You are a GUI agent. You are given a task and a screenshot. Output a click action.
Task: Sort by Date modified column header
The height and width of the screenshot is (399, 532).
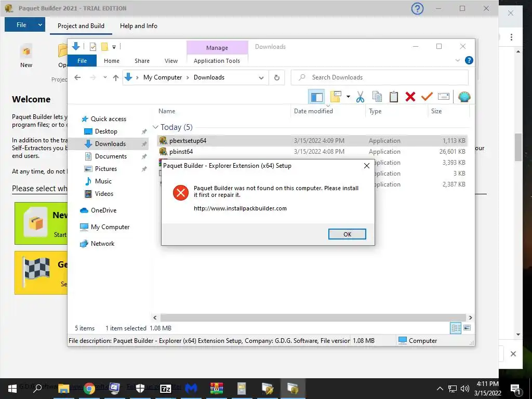(x=313, y=111)
